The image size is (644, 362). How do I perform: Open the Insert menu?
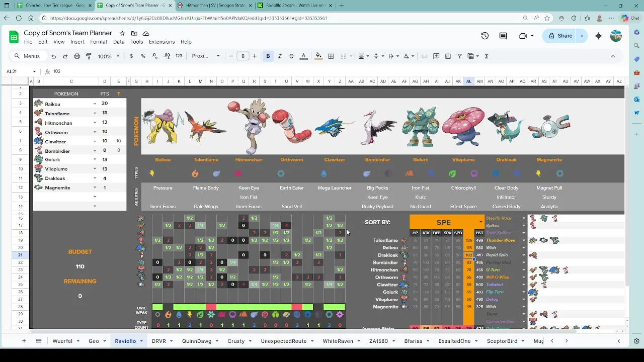77,42
